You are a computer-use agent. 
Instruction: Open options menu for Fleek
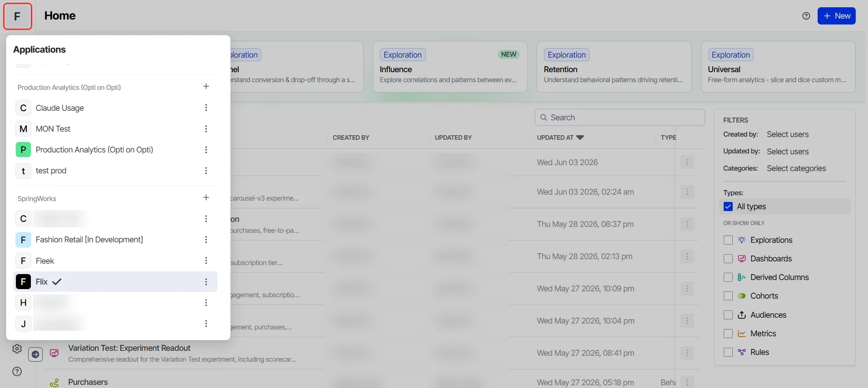(206, 260)
